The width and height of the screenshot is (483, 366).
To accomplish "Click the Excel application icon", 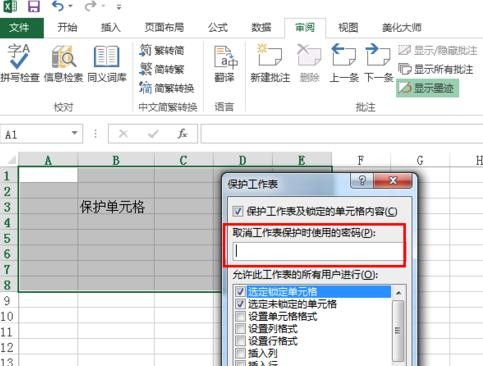I will point(10,6).
